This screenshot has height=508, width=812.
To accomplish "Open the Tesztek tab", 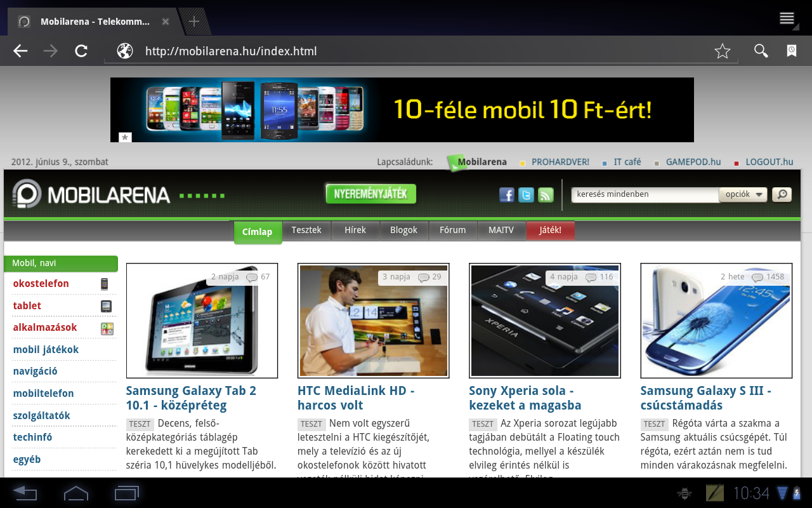I will [x=306, y=230].
